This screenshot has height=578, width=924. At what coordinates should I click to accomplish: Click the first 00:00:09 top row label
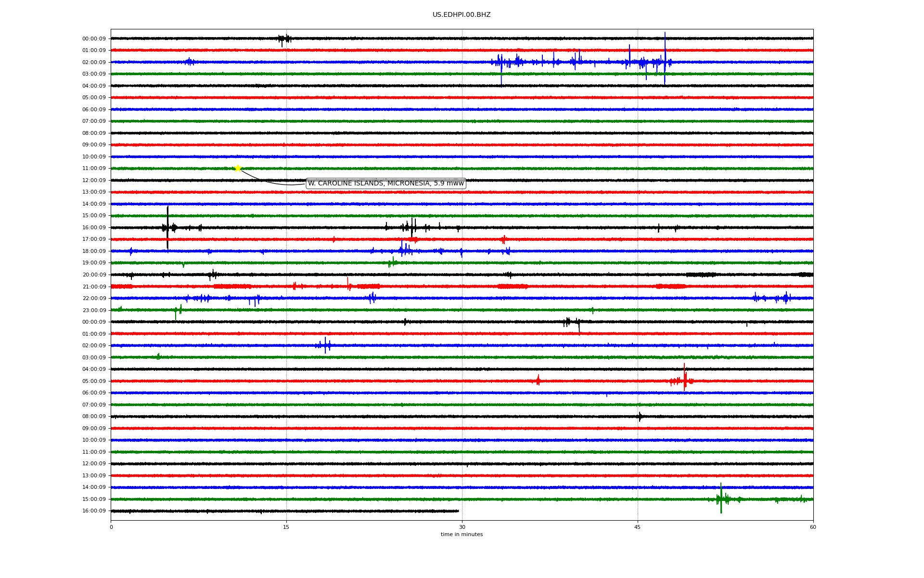coord(94,39)
